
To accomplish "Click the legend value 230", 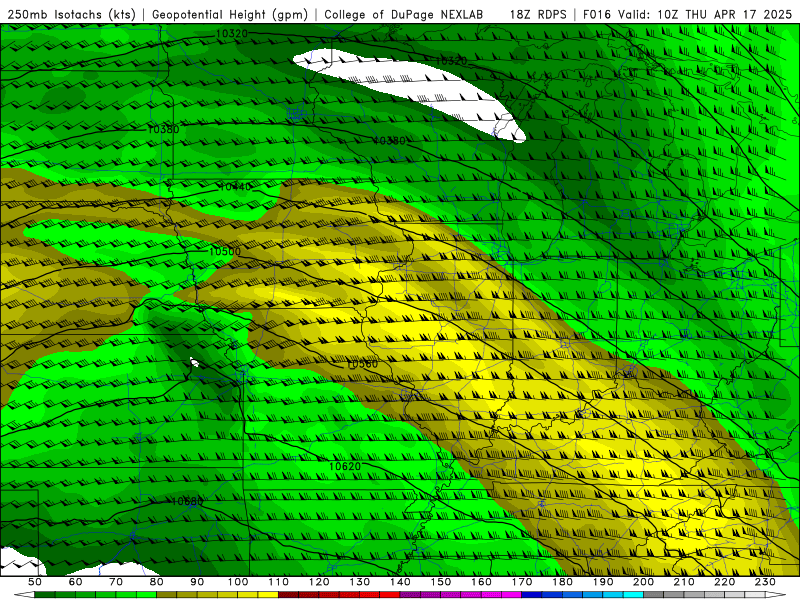I will (766, 582).
